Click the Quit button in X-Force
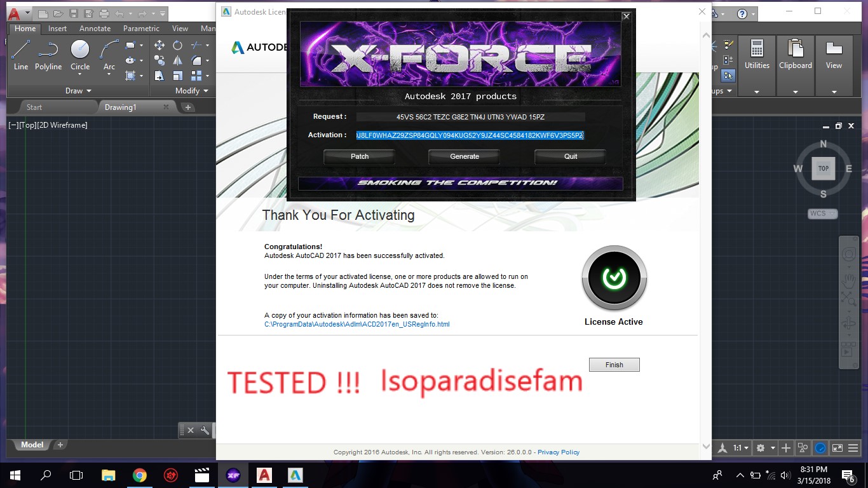Viewport: 868px width, 488px height. pyautogui.click(x=571, y=156)
